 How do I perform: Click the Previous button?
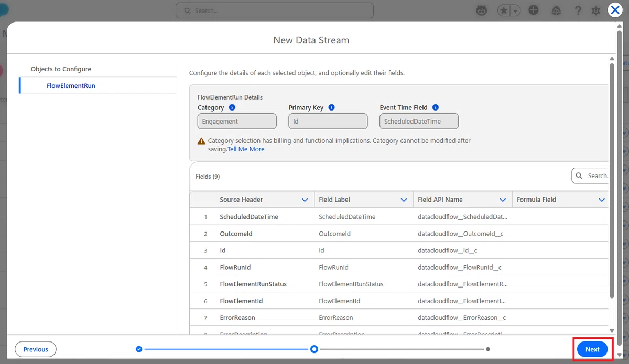coord(36,349)
